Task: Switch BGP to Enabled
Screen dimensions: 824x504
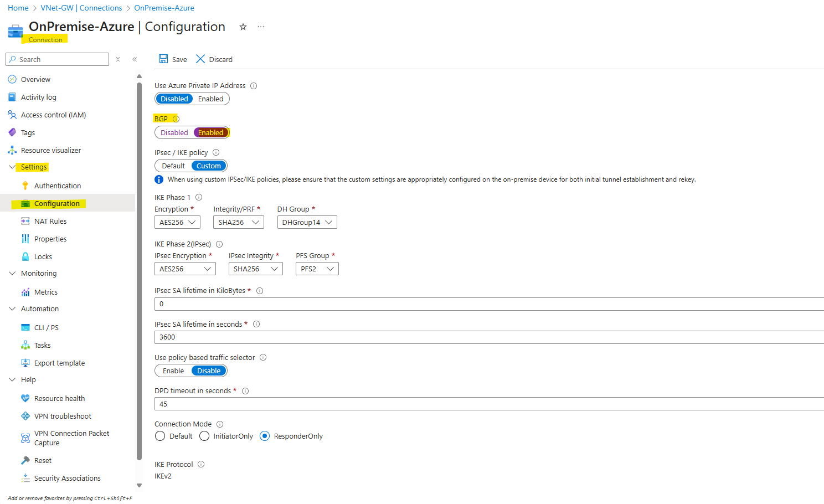Action: (211, 132)
